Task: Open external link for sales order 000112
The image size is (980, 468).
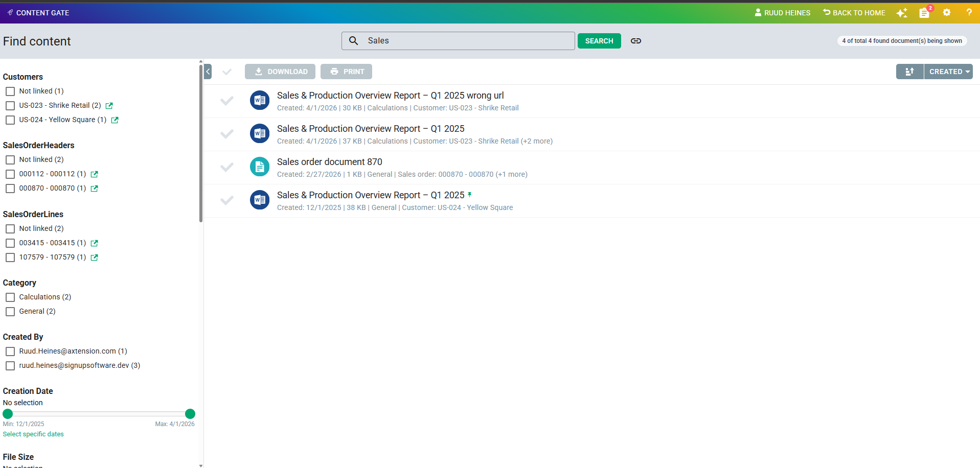Action: point(95,174)
